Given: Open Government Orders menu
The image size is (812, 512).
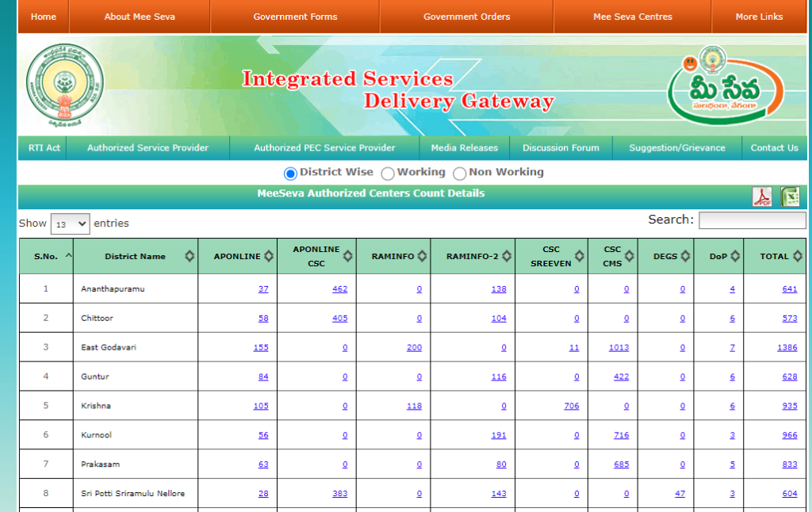Looking at the screenshot, I should [x=466, y=17].
